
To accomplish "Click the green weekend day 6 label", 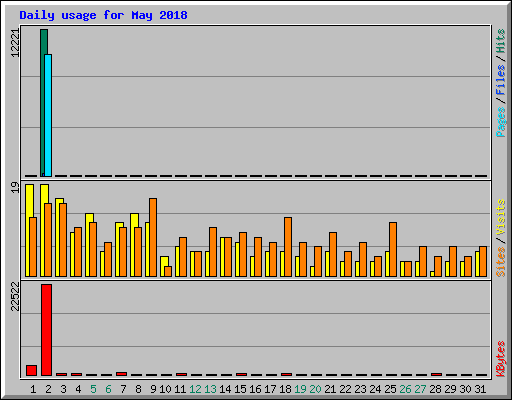I will click(108, 389).
